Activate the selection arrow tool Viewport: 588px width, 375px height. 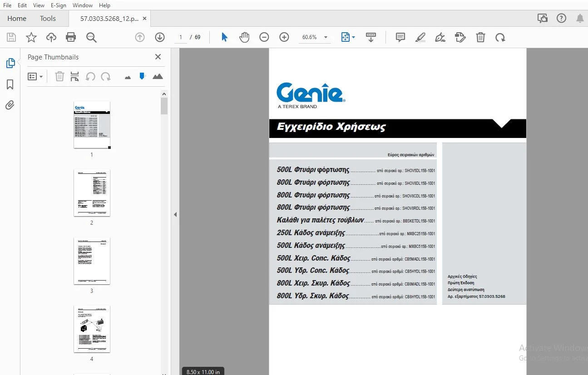pyautogui.click(x=224, y=37)
